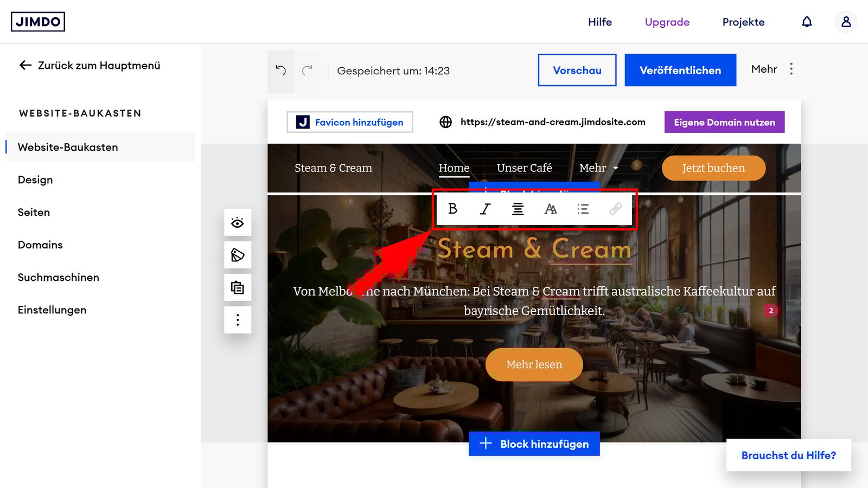The image size is (868, 488).
Task: Expand the block's three-dot options menu
Action: tap(238, 320)
